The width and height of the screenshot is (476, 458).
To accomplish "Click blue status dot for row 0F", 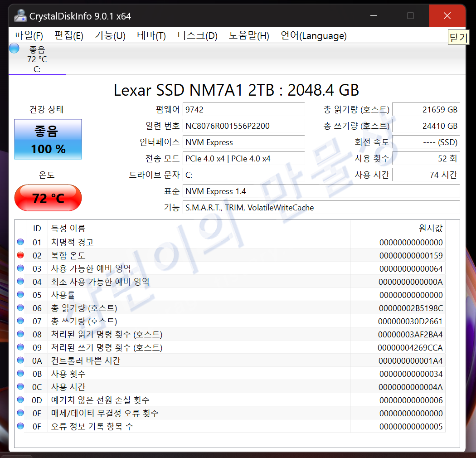I will pyautogui.click(x=20, y=426).
